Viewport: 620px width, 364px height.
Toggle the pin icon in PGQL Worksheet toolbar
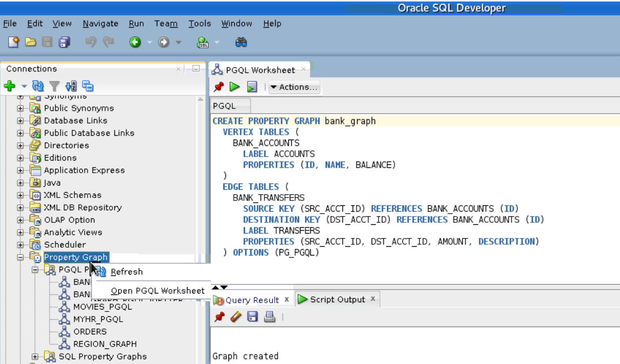219,87
